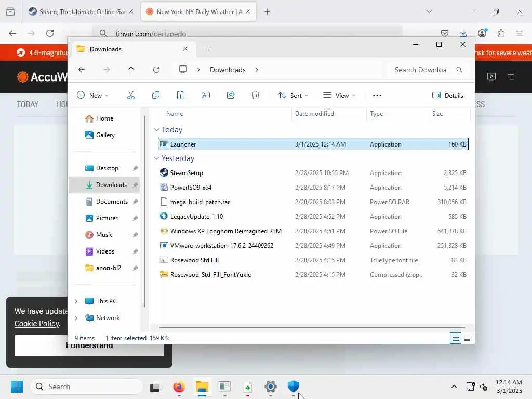Click the Windows Start button
This screenshot has width=532, height=399.
click(x=17, y=387)
